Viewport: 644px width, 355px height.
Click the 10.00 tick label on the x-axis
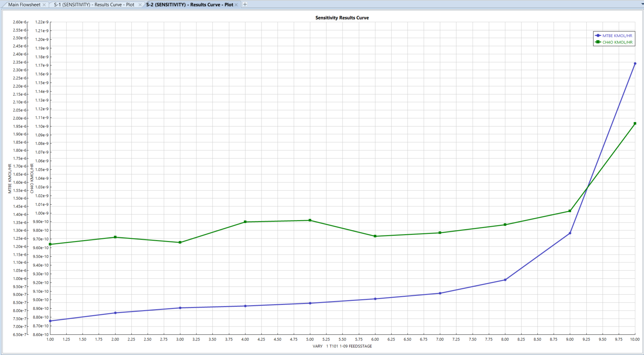(x=635, y=339)
